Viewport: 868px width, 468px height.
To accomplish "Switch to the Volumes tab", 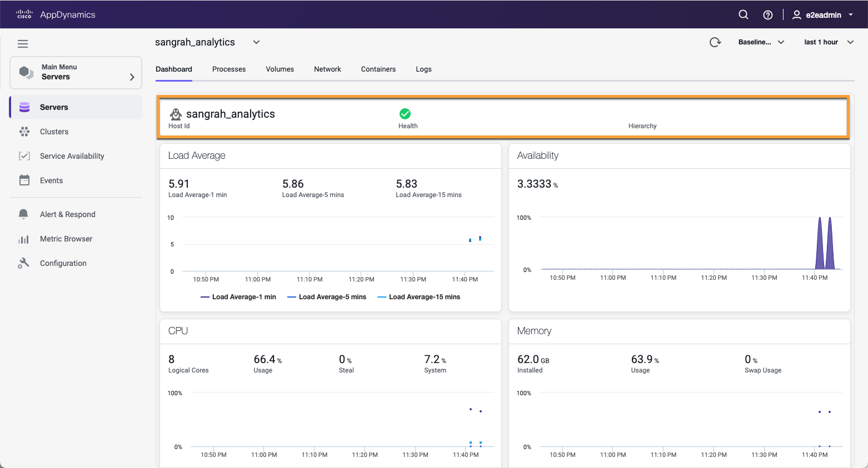I will [x=280, y=69].
